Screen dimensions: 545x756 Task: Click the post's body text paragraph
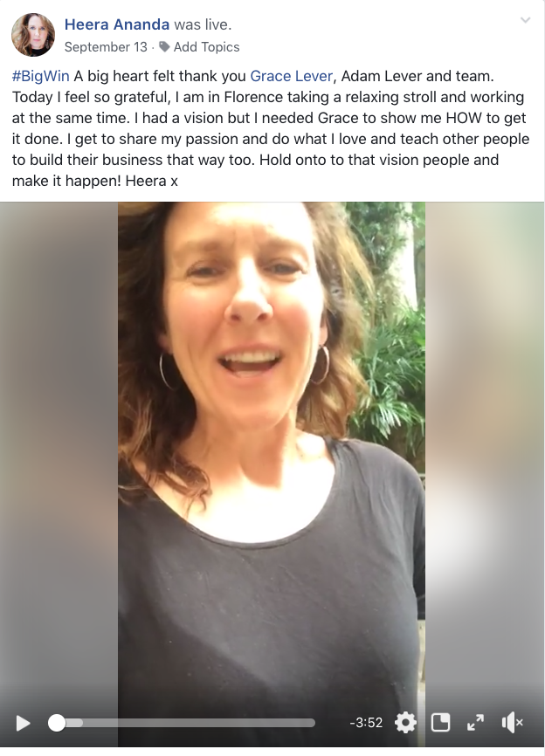[271, 128]
